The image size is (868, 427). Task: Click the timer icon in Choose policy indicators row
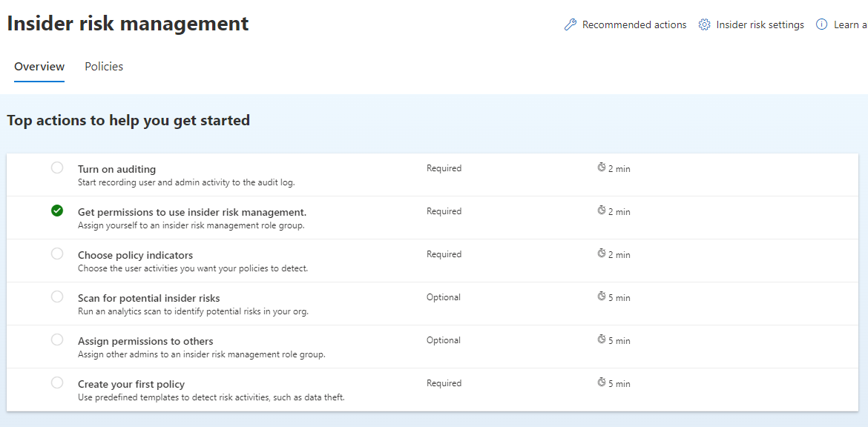click(602, 254)
